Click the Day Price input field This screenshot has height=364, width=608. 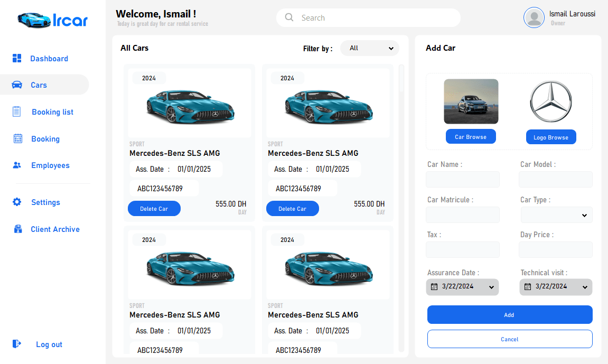tap(556, 250)
